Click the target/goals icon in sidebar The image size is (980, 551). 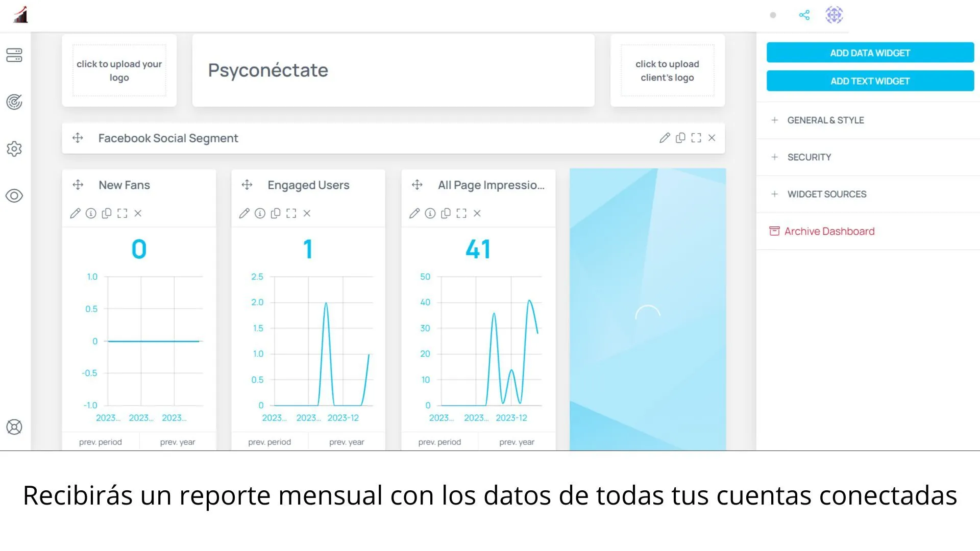[x=15, y=102]
